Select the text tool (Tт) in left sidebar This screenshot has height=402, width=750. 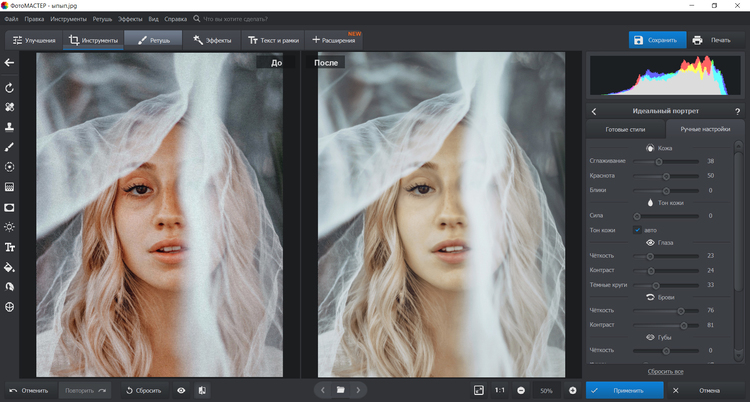[x=9, y=247]
